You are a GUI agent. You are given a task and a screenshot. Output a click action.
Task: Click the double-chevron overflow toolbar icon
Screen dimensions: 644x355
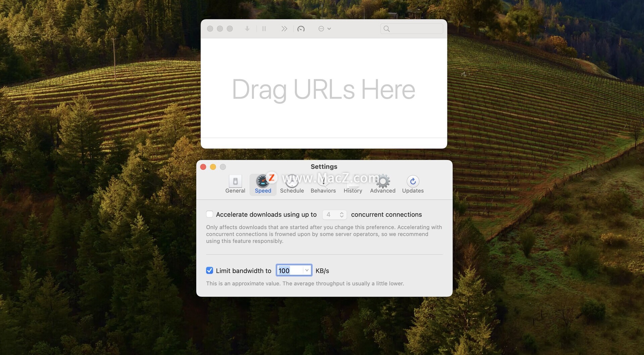click(284, 29)
